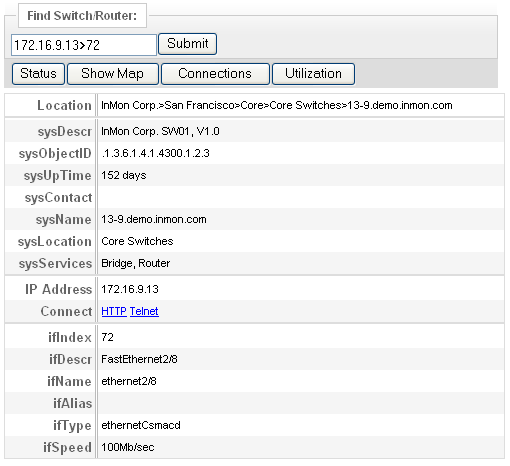View the Utilization page
The image size is (510, 466).
point(313,74)
